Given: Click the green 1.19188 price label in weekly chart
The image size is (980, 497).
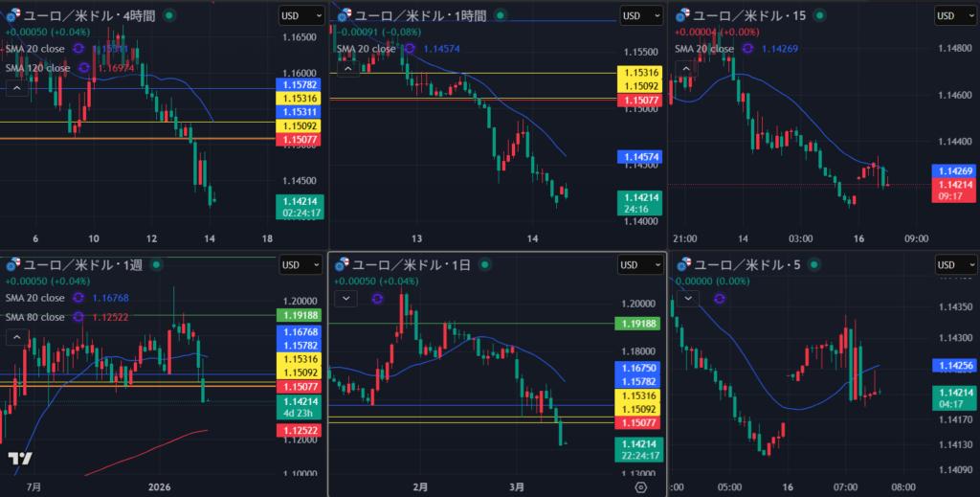Looking at the screenshot, I should pos(297,315).
